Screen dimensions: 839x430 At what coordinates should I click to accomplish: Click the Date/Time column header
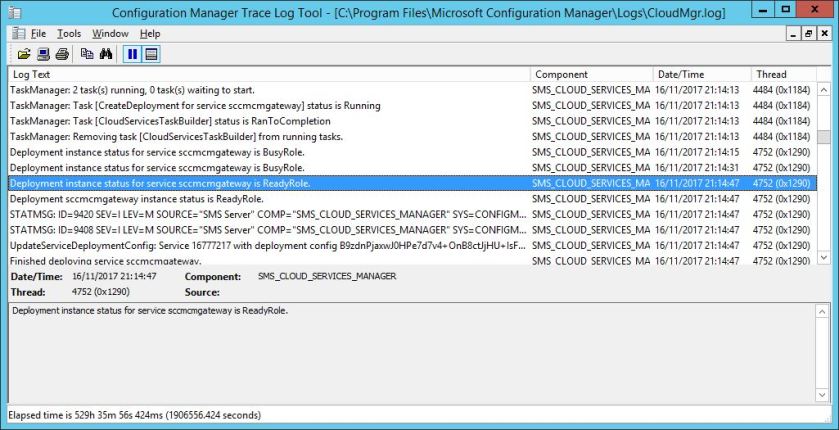click(x=702, y=74)
